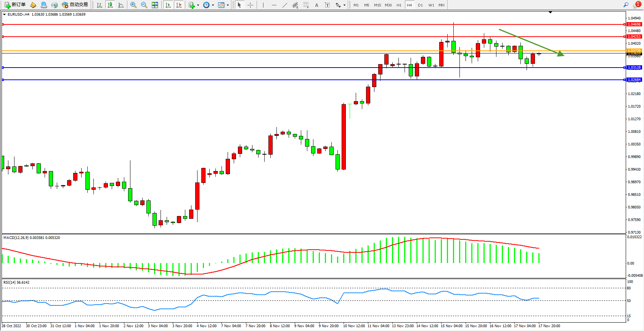
Task: Select the text label tool
Action: point(327,5)
